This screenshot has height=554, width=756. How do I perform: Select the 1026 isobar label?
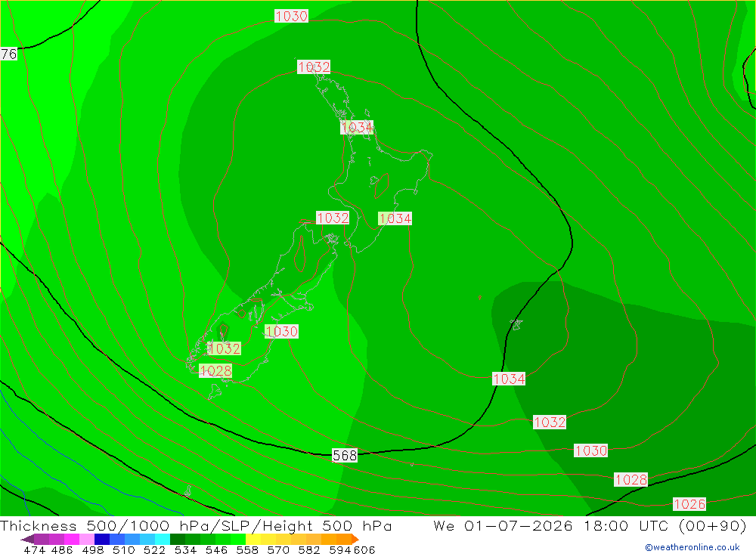[x=689, y=504]
